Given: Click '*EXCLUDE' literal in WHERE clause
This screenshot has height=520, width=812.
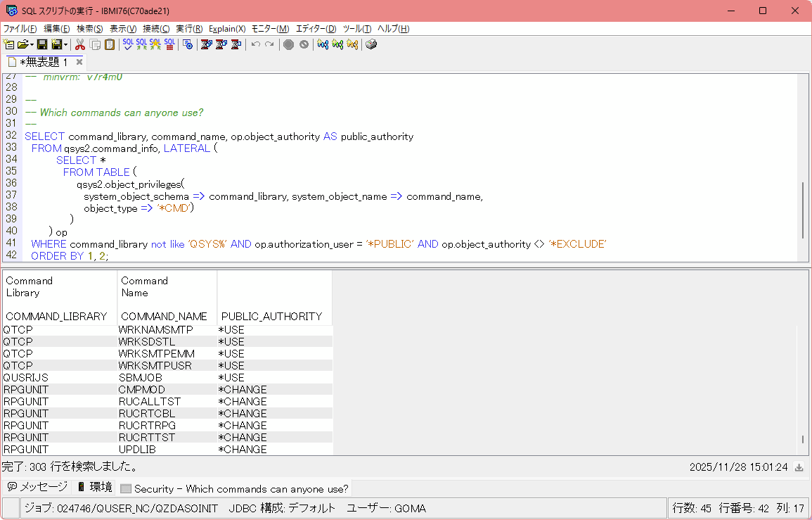Looking at the screenshot, I should click(x=577, y=244).
